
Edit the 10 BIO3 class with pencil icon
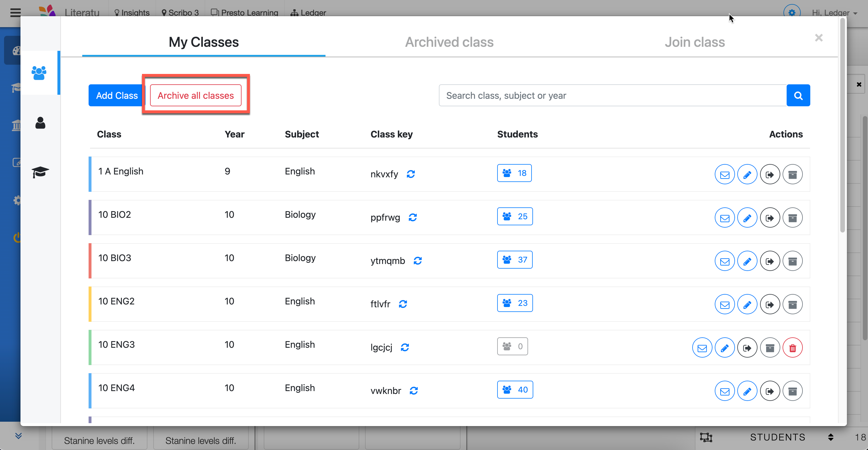[747, 261]
